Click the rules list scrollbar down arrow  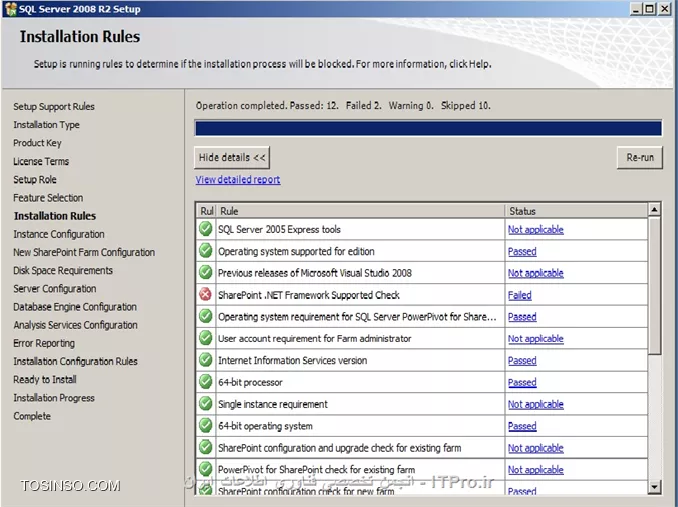tap(654, 487)
